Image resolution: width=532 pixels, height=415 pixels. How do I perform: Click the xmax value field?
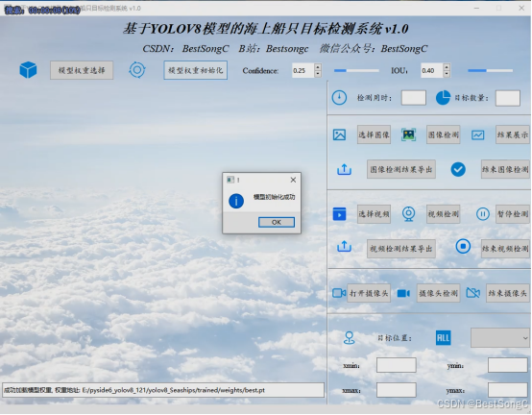click(397, 390)
